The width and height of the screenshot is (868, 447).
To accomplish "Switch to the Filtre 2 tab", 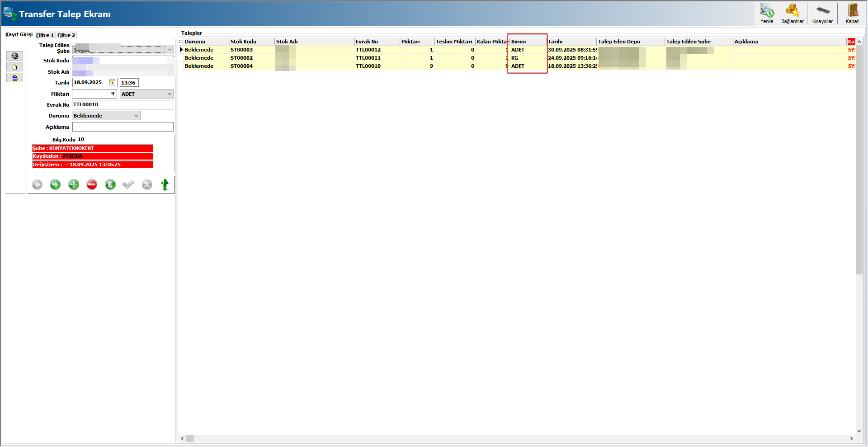I will pos(66,35).
